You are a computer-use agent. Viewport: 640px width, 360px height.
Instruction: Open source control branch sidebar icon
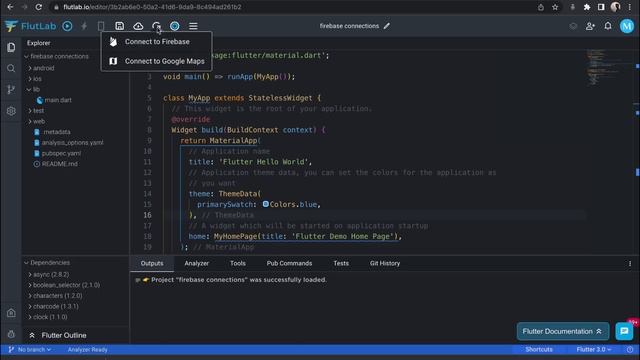(11, 89)
